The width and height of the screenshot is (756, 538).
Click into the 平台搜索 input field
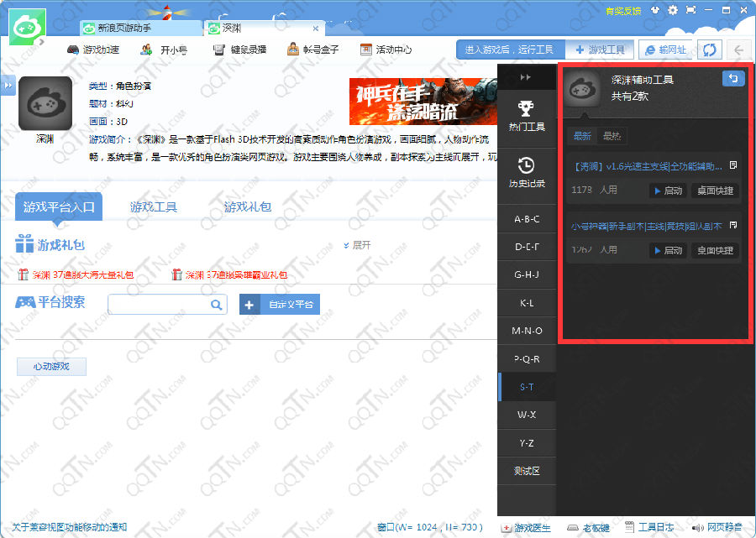click(158, 305)
